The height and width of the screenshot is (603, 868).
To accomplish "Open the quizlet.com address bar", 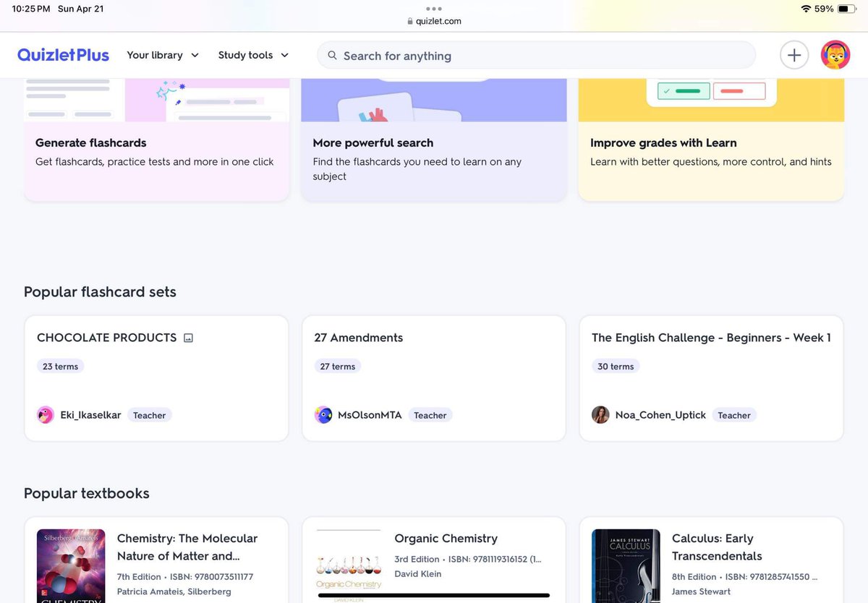I will [434, 21].
